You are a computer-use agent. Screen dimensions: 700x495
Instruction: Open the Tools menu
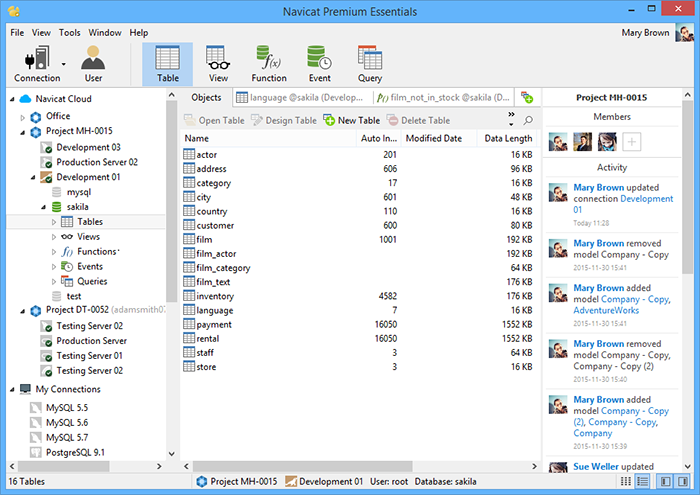pyautogui.click(x=70, y=33)
